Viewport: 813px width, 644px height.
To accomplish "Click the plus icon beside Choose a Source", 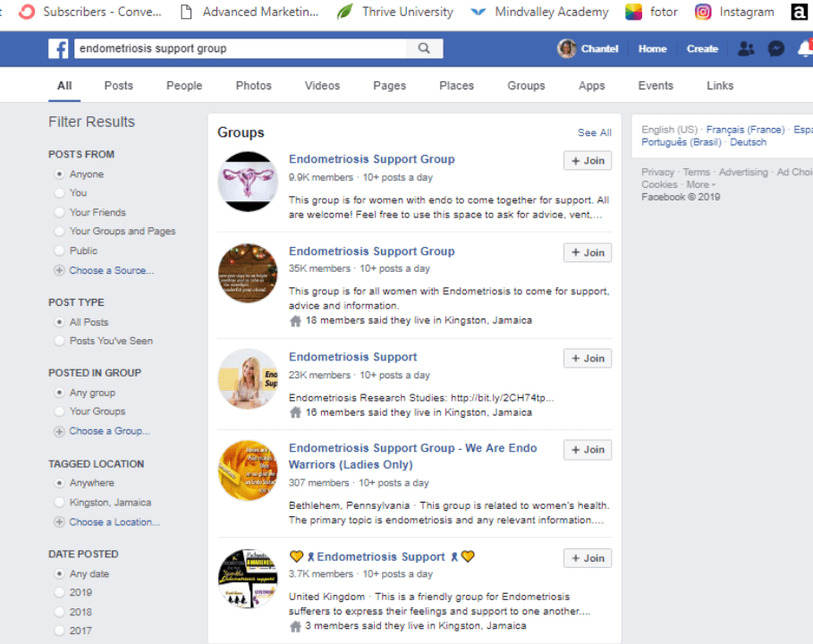I will point(59,270).
